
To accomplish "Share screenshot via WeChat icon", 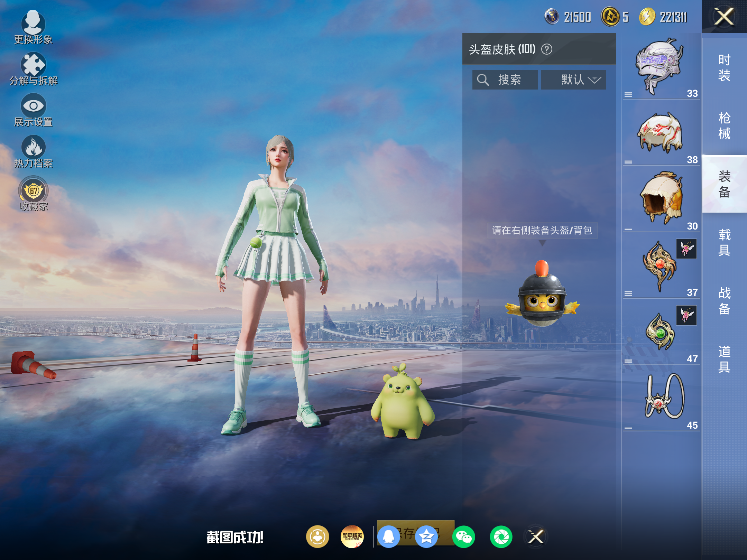I will pyautogui.click(x=464, y=537).
